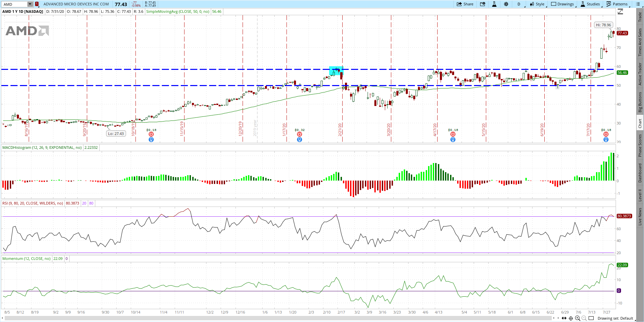Open the Patterns dropdown
The width and height of the screenshot is (644, 322).
pyautogui.click(x=617, y=4)
